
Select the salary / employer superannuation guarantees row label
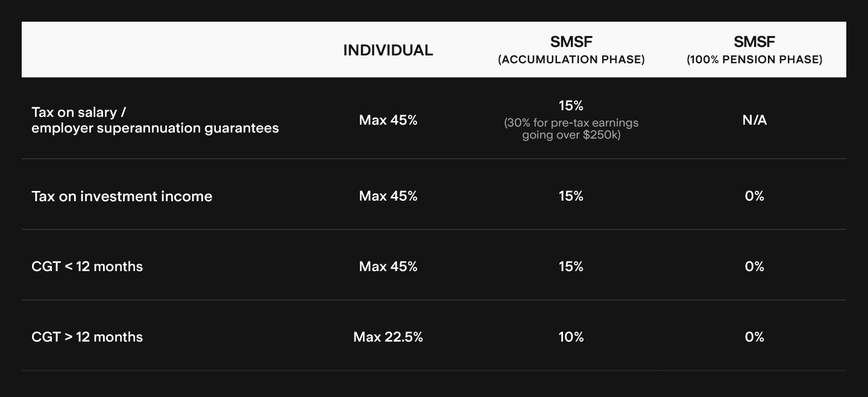[x=155, y=120]
